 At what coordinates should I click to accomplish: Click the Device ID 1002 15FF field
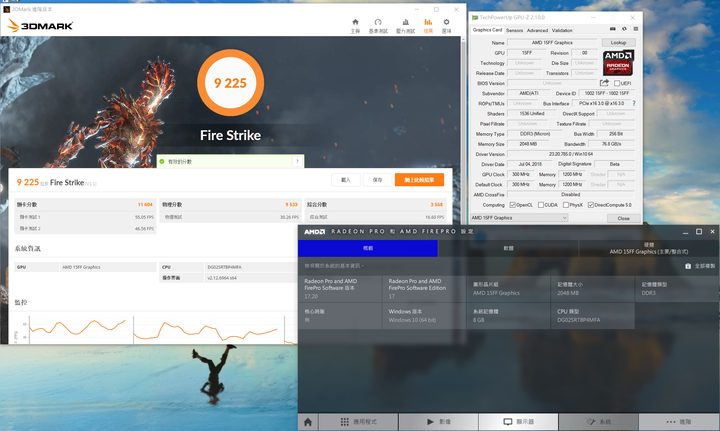pos(607,93)
